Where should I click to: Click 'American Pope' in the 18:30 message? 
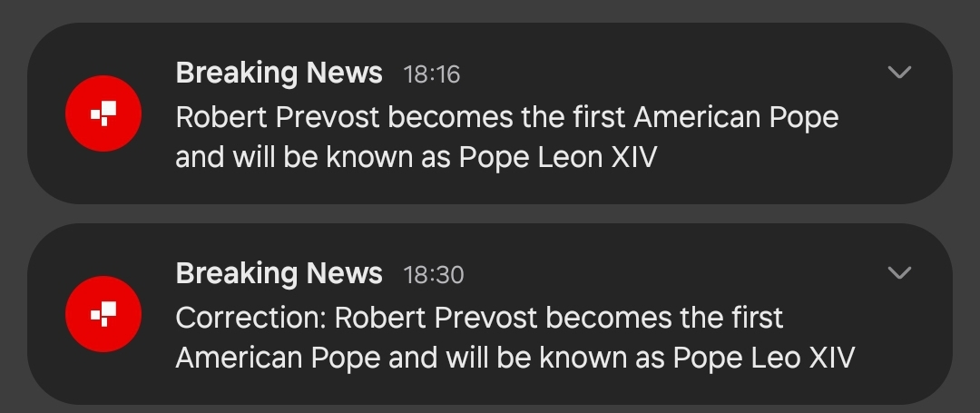278,359
